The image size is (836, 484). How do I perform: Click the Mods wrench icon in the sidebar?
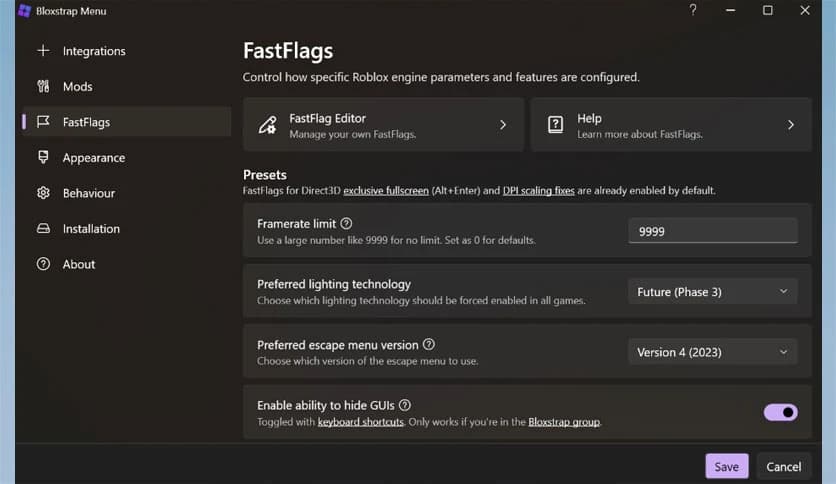click(x=43, y=87)
